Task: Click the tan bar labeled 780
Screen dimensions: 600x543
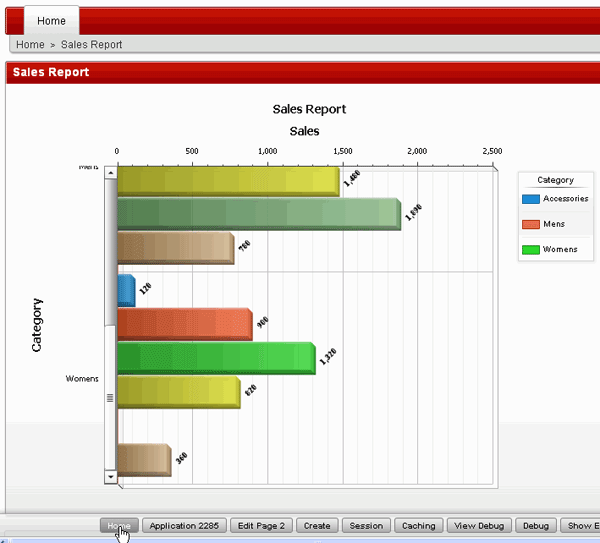Action: pyautogui.click(x=176, y=248)
